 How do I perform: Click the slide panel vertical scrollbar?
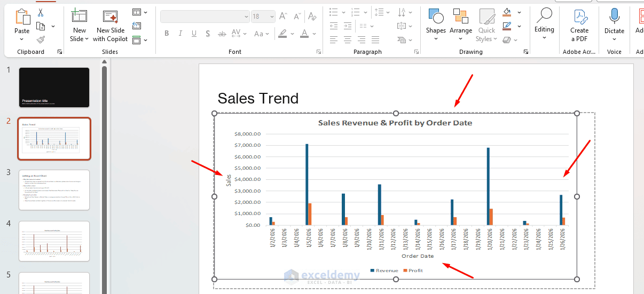[105, 179]
